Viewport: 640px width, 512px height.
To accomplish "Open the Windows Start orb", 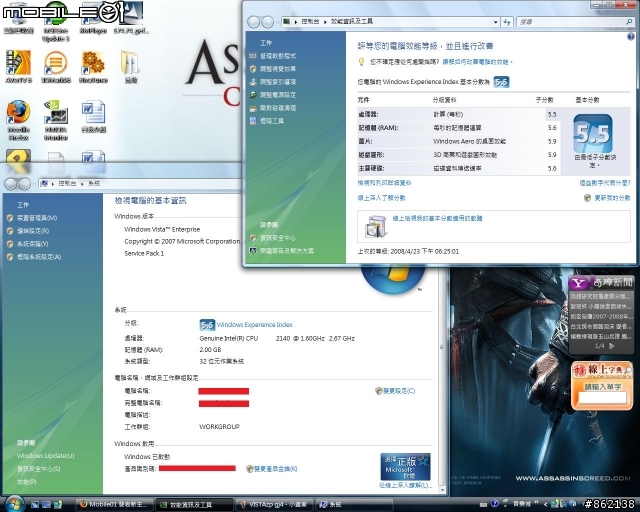I will (x=15, y=504).
